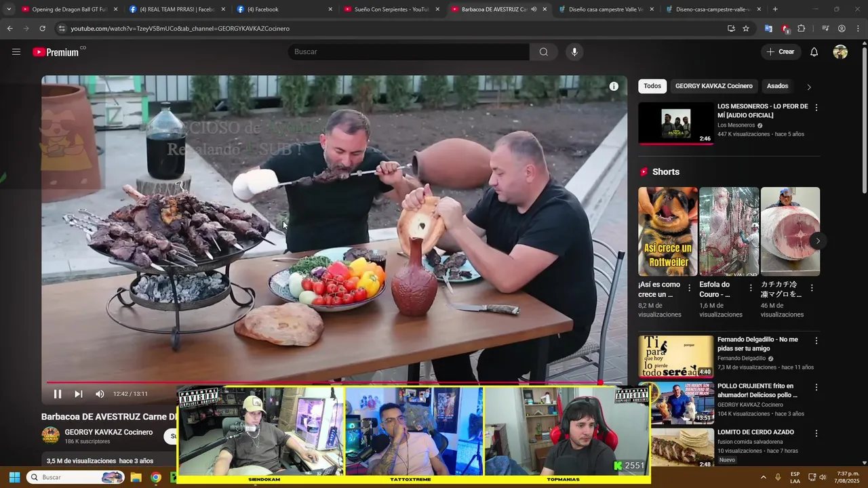Click the browser address bar URL

pyautogui.click(x=180, y=28)
